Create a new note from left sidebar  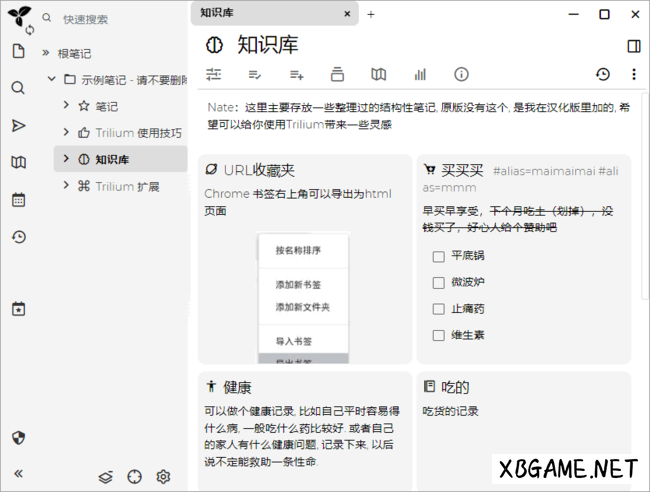click(18, 52)
